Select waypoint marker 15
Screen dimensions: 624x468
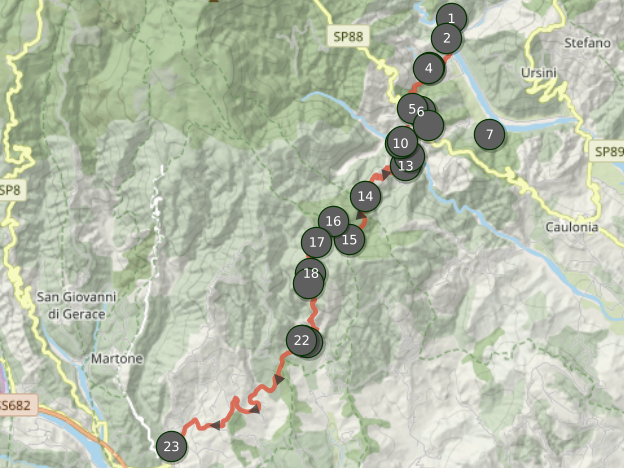point(349,240)
